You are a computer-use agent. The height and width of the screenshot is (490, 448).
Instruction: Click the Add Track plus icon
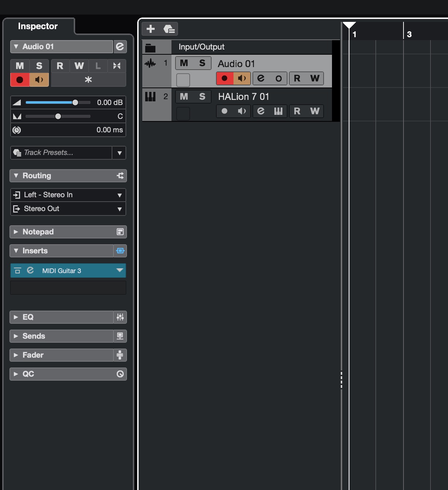tap(151, 29)
